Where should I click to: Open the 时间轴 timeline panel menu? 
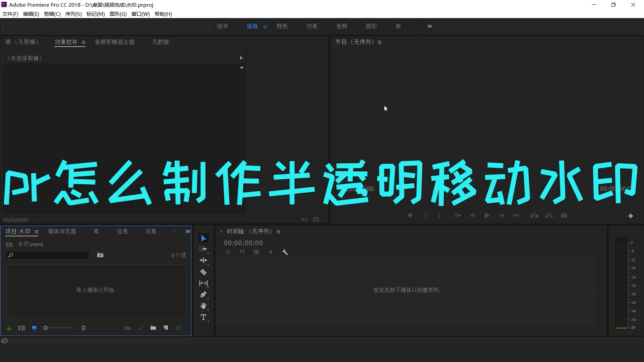coord(278,232)
